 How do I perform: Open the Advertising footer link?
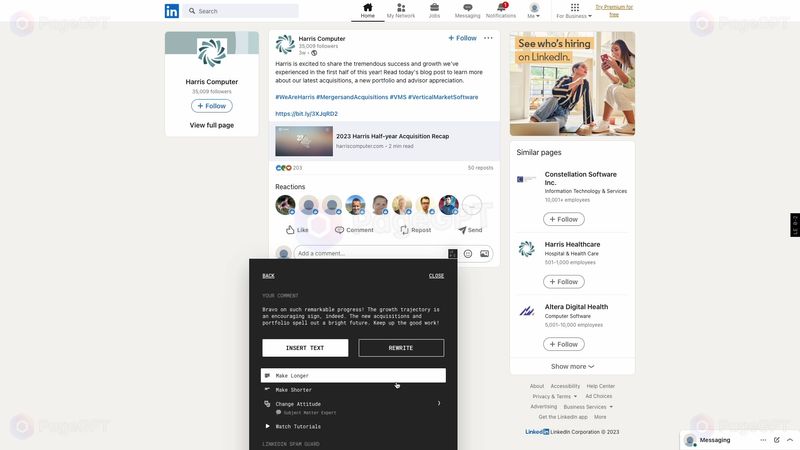543,407
